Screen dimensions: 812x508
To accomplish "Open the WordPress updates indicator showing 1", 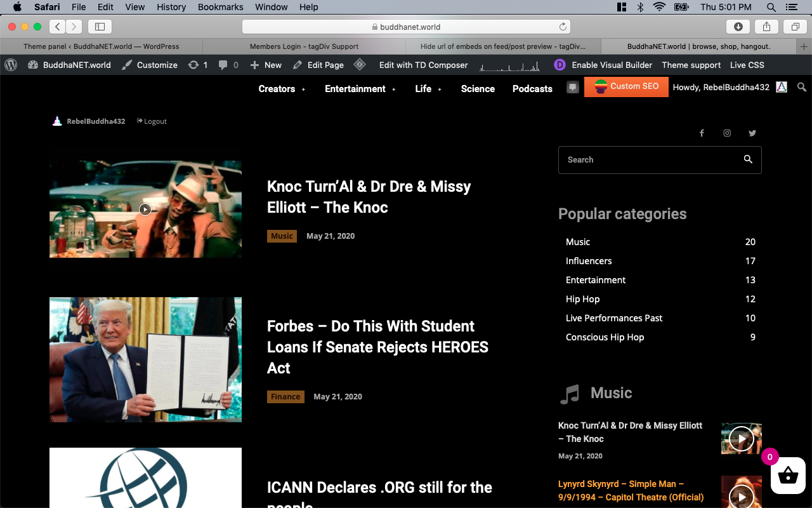I will click(x=198, y=65).
